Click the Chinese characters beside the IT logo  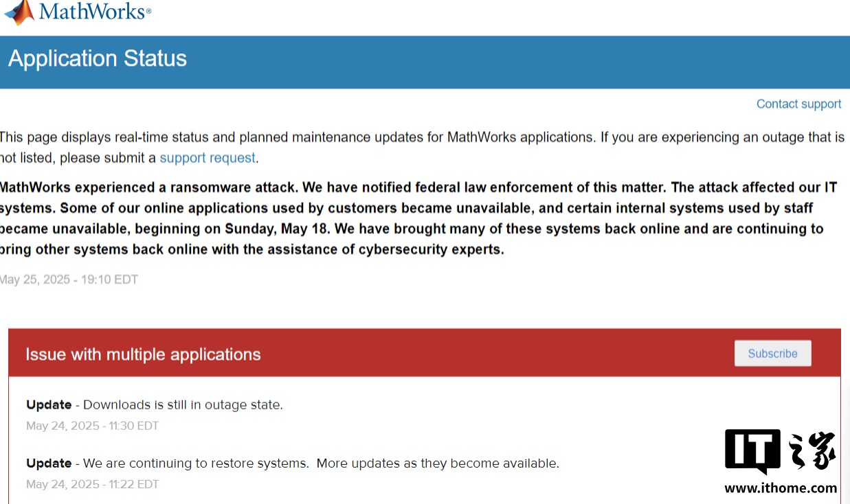812,450
